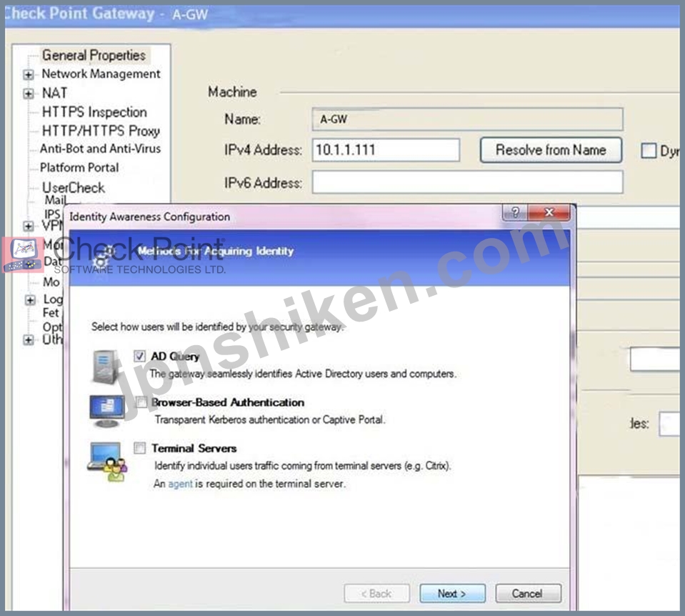
Task: Enable Browser-Based Authentication checkbox
Action: 141,402
